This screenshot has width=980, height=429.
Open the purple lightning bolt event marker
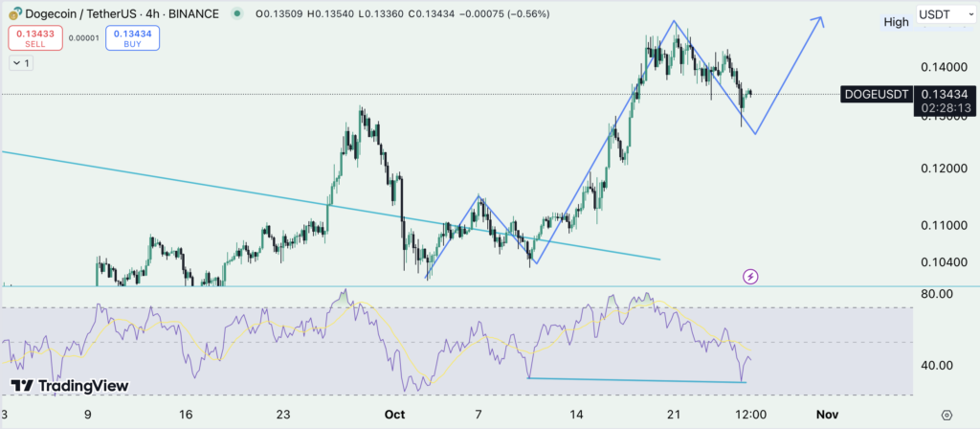(750, 276)
